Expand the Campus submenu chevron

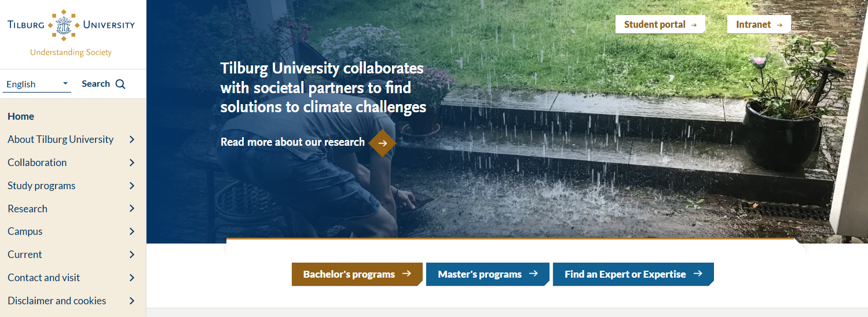132,231
